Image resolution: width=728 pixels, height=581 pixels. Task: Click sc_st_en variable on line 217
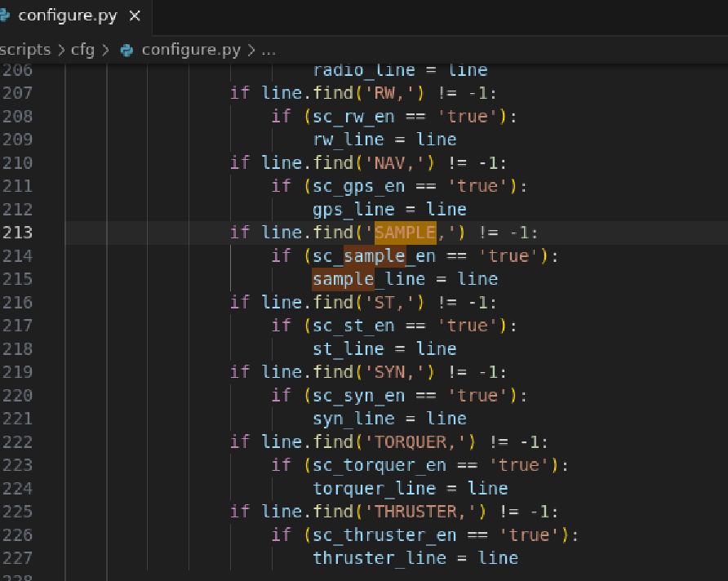[353, 326]
